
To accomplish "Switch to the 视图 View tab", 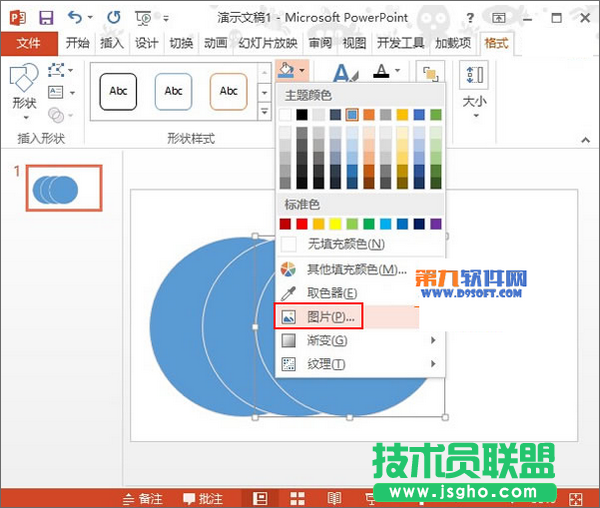I will coord(354,43).
